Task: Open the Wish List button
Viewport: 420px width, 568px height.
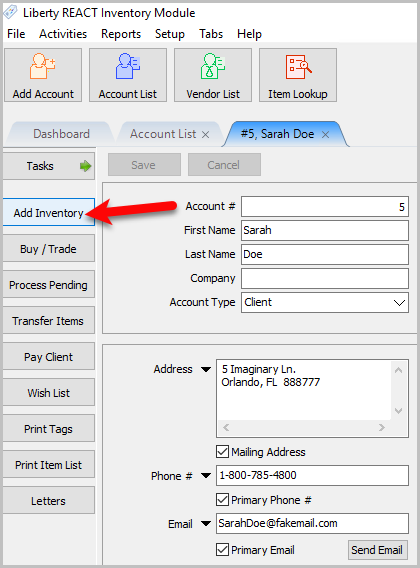Action: click(x=49, y=393)
